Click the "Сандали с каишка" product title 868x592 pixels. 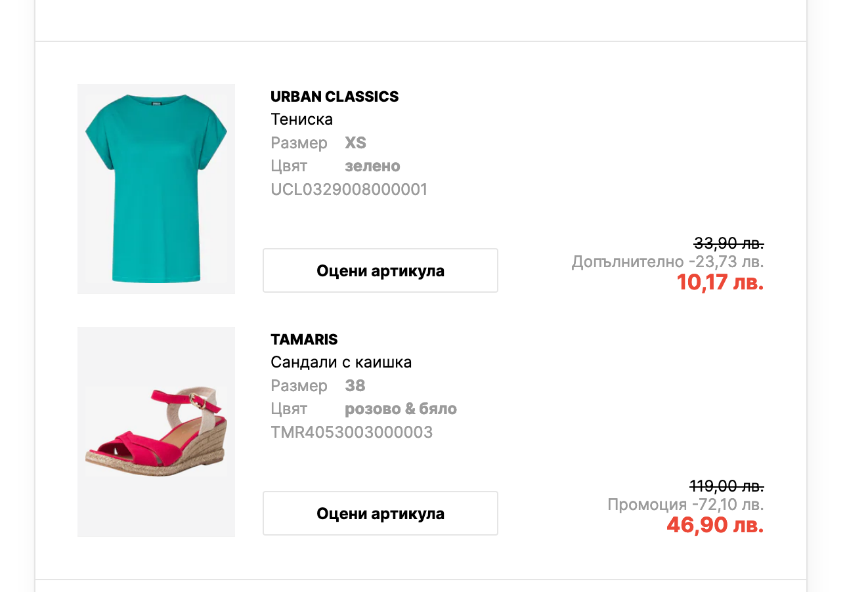tap(341, 362)
